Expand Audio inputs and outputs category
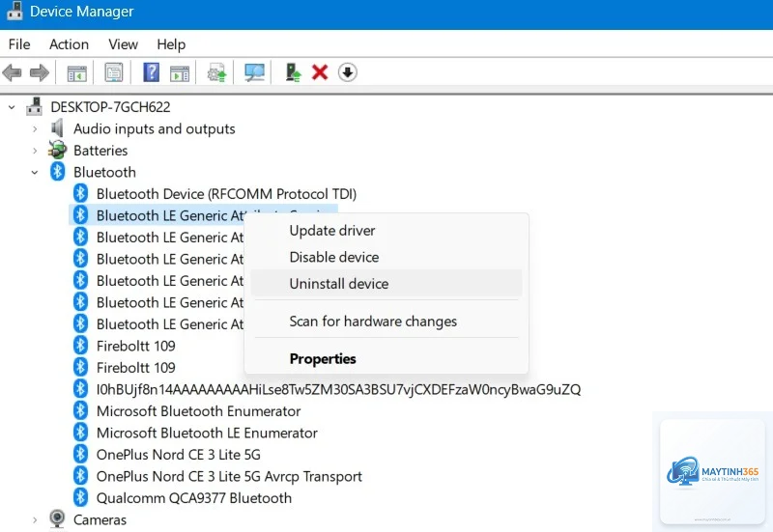 [x=35, y=129]
